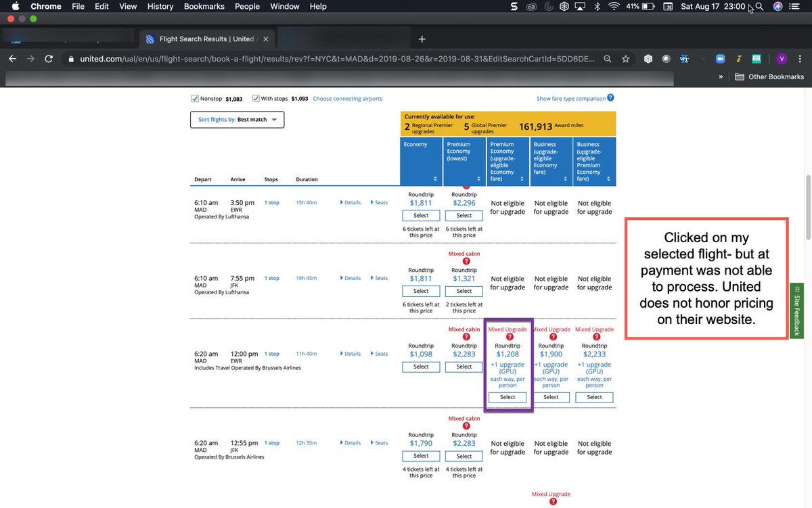Viewport: 812px width, 508px height.
Task: Open Other Bookmarks folder
Action: 769,76
